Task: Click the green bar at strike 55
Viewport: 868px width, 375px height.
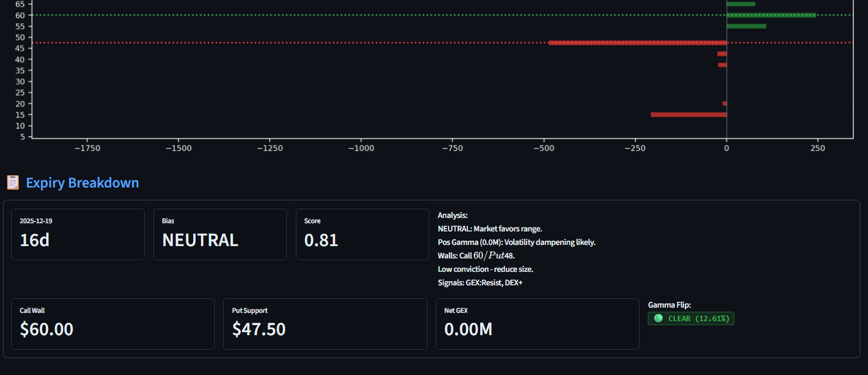Action: tap(746, 26)
